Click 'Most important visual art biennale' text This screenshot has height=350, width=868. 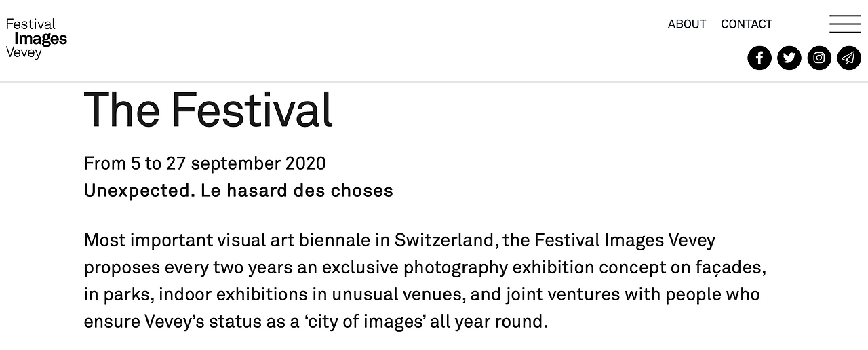tap(216, 240)
